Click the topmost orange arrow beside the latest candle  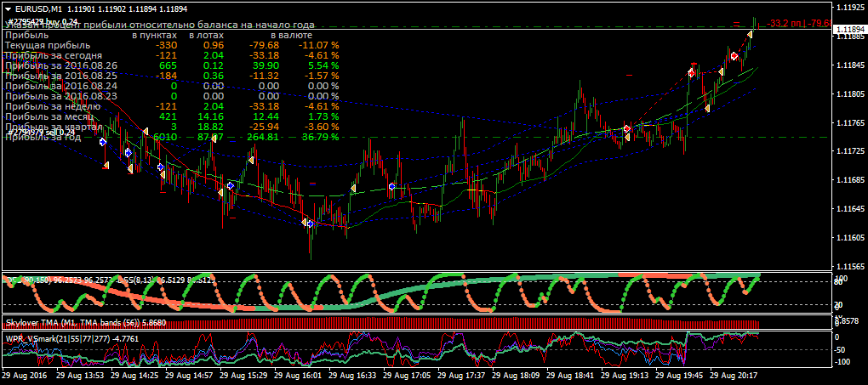[x=750, y=34]
